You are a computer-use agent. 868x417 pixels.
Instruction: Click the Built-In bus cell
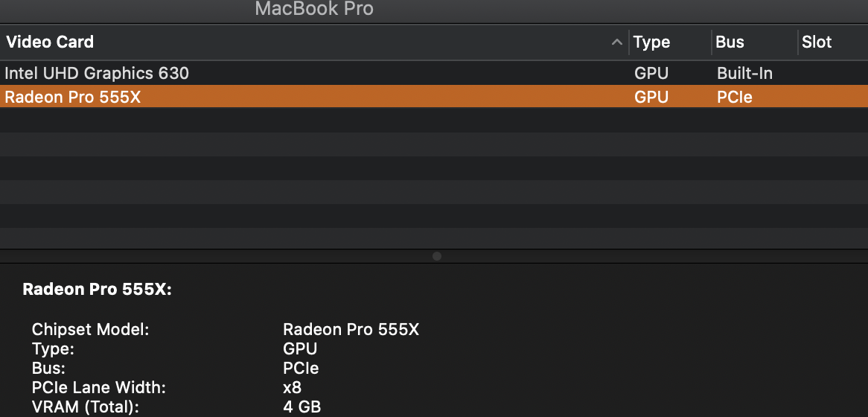pos(744,73)
